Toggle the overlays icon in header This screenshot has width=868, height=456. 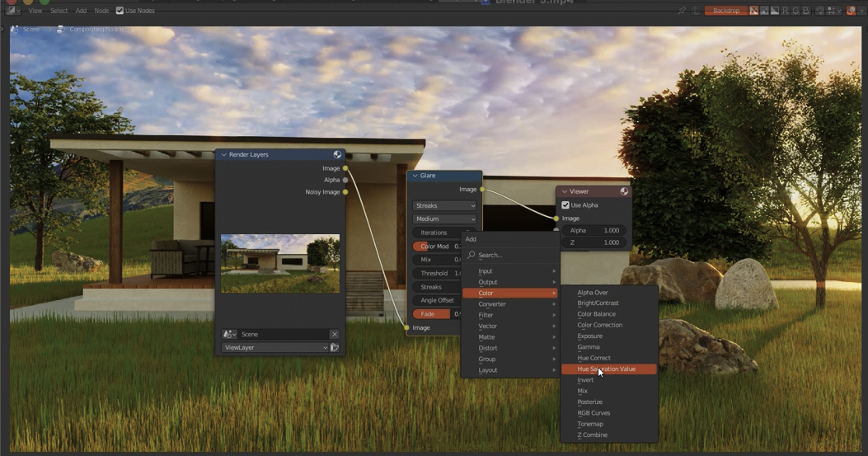(851, 11)
